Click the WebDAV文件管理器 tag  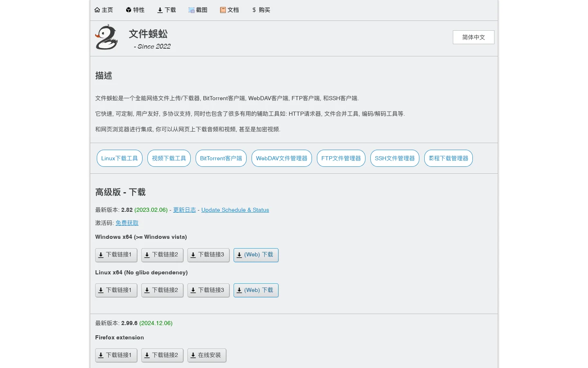coord(282,158)
